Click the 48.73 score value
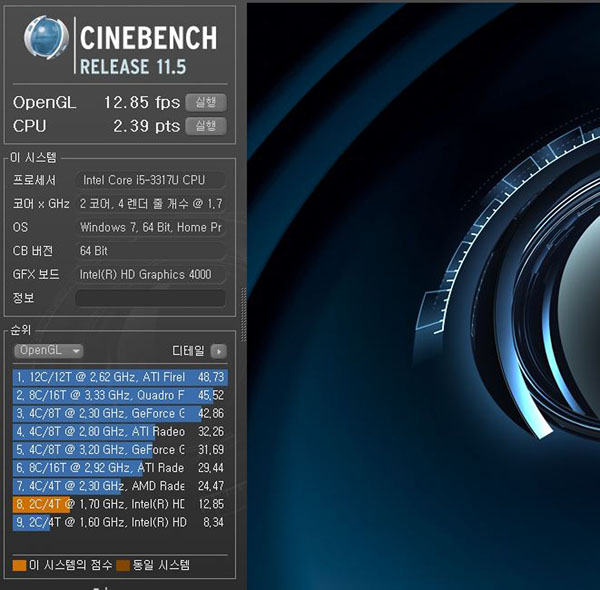This screenshot has height=590, width=600. point(211,377)
